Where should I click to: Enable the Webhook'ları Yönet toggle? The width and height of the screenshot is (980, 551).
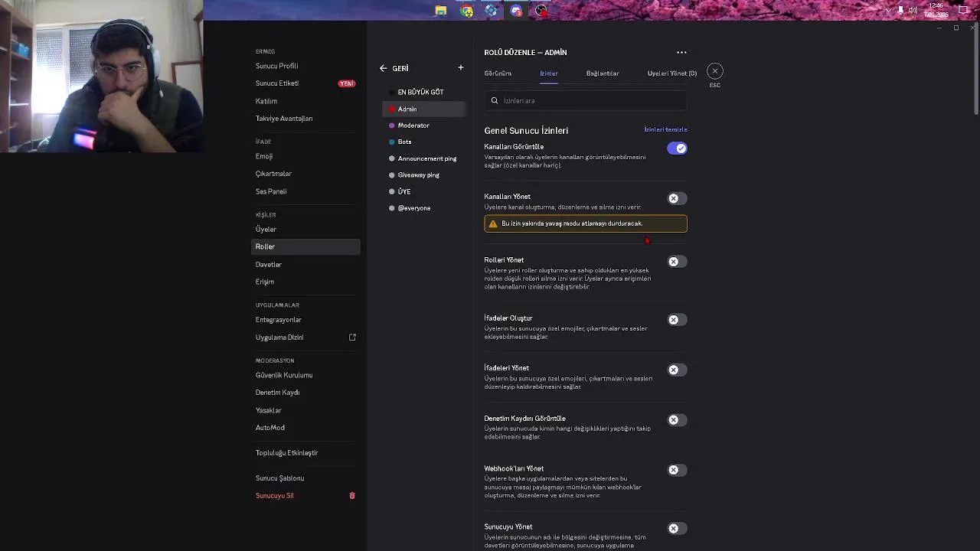pyautogui.click(x=677, y=471)
